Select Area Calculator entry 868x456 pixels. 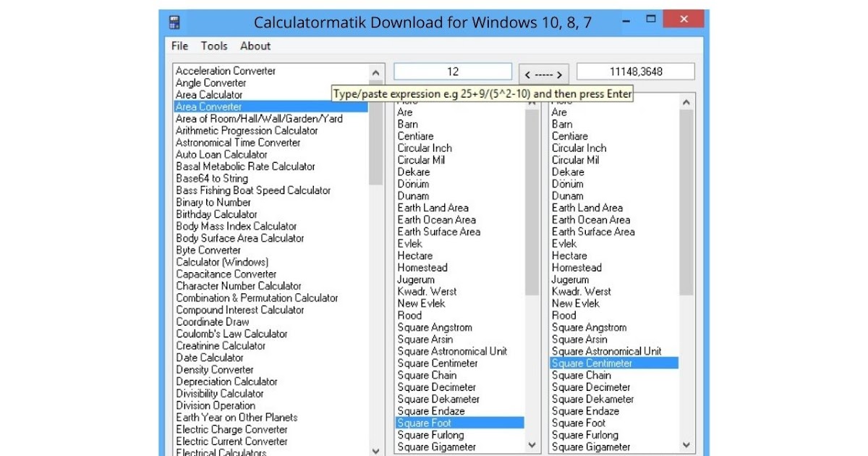[x=209, y=95]
